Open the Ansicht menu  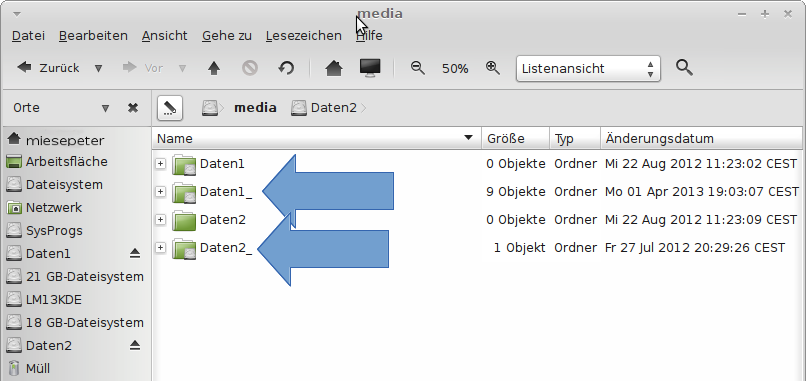(x=164, y=36)
